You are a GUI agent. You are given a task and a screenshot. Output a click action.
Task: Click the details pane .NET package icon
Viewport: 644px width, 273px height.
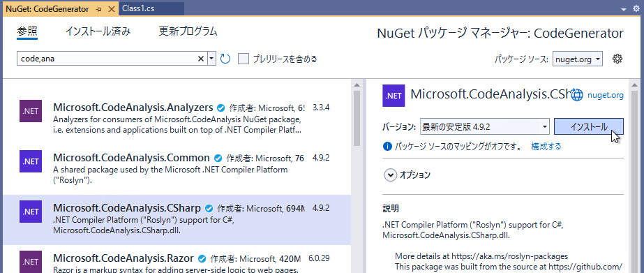(394, 96)
